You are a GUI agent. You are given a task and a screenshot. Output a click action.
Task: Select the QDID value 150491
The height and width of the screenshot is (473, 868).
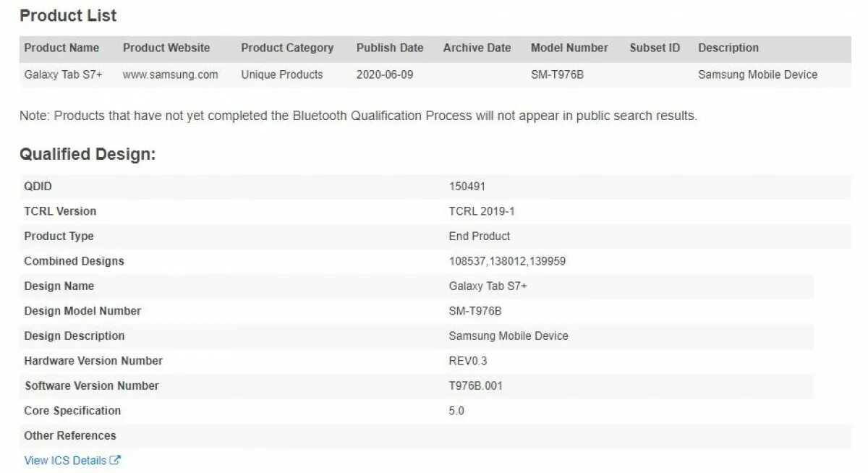point(467,187)
